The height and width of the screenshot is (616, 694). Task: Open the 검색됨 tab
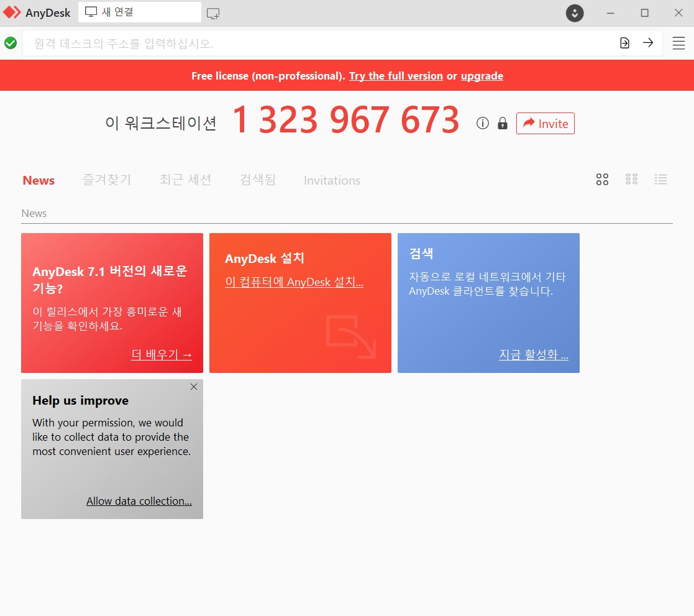258,180
